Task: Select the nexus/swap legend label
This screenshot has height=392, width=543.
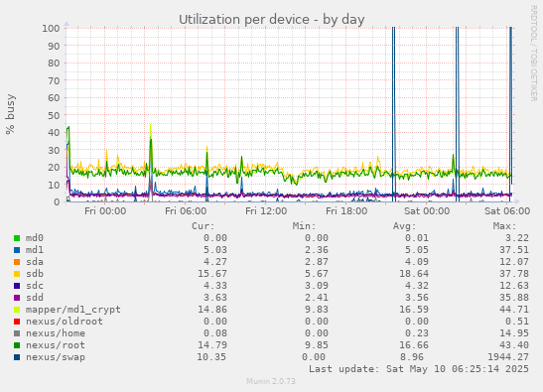Action: [56, 357]
